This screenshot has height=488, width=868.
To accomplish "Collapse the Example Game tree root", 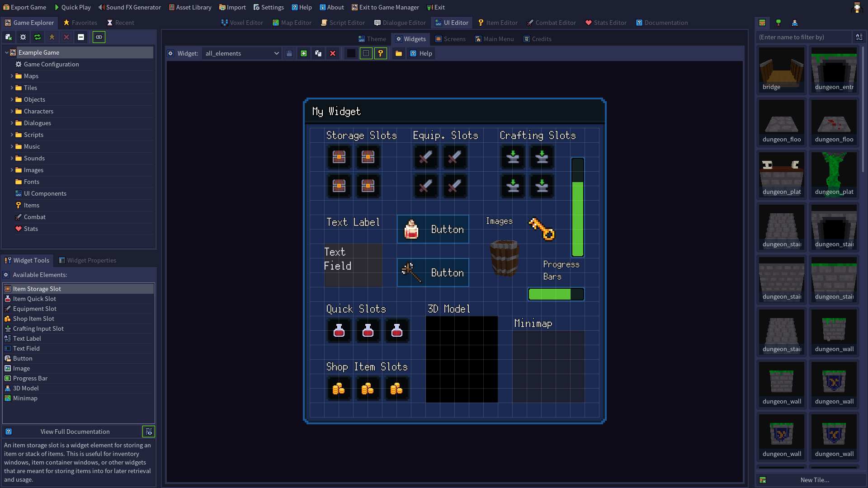I will tap(6, 52).
